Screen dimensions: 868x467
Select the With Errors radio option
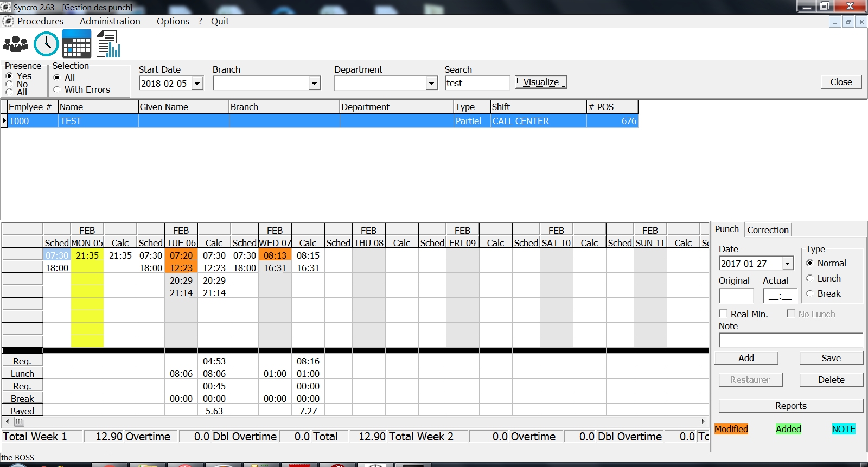(57, 89)
